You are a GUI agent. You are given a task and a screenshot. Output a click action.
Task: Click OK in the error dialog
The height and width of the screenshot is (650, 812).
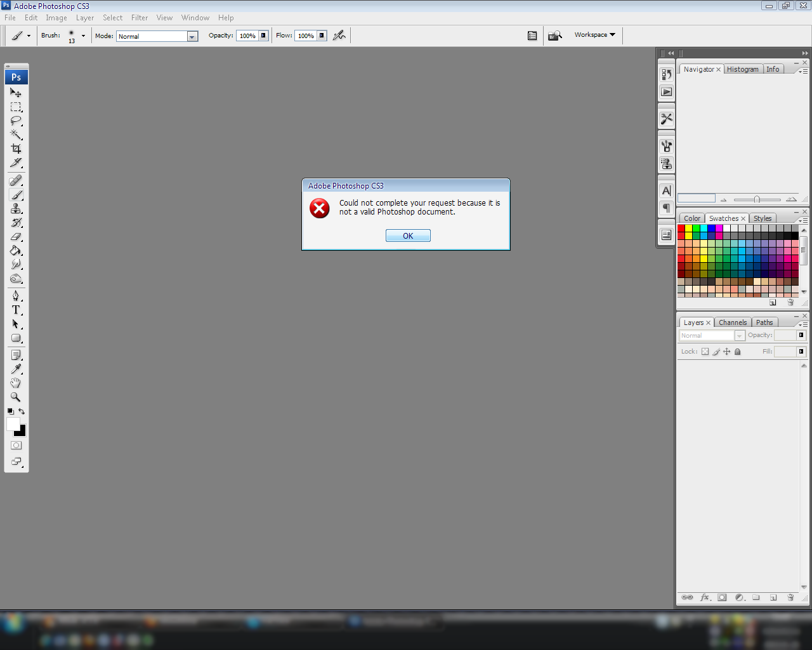408,235
